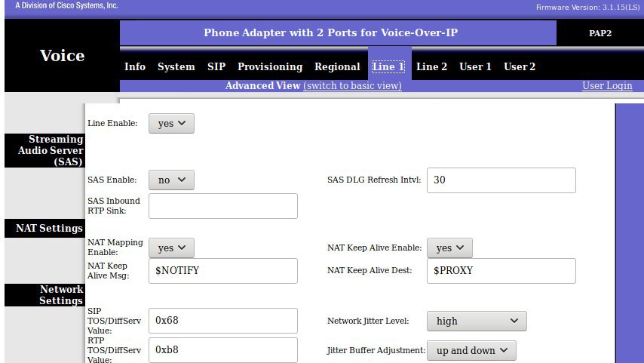Select the Regional tab
644x363 pixels.
(x=337, y=66)
